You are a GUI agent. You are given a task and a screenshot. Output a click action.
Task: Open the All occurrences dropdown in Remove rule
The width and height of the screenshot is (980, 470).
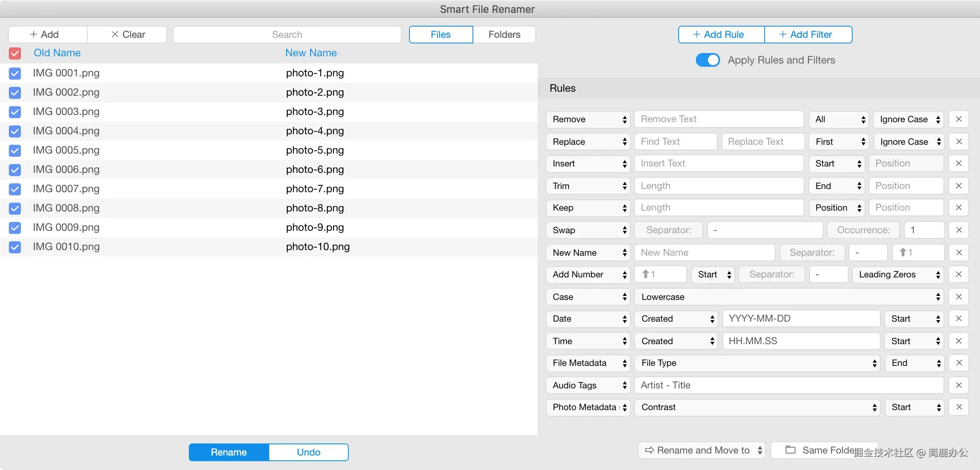pyautogui.click(x=839, y=119)
